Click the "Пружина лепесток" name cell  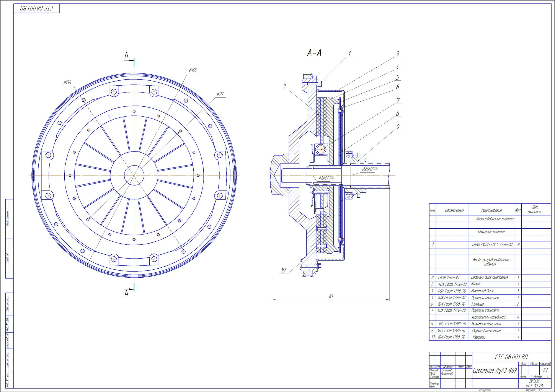pyautogui.click(x=485, y=298)
